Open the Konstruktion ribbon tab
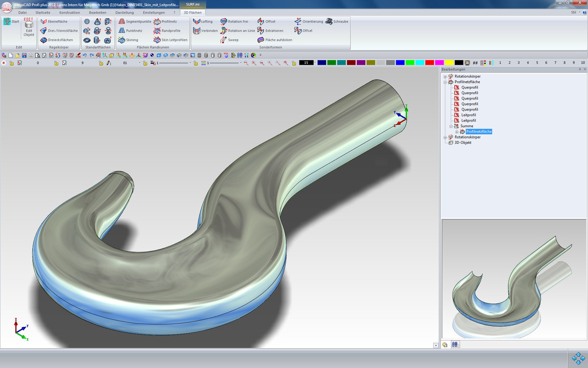Screen dimensions: 588x368 tap(69, 12)
